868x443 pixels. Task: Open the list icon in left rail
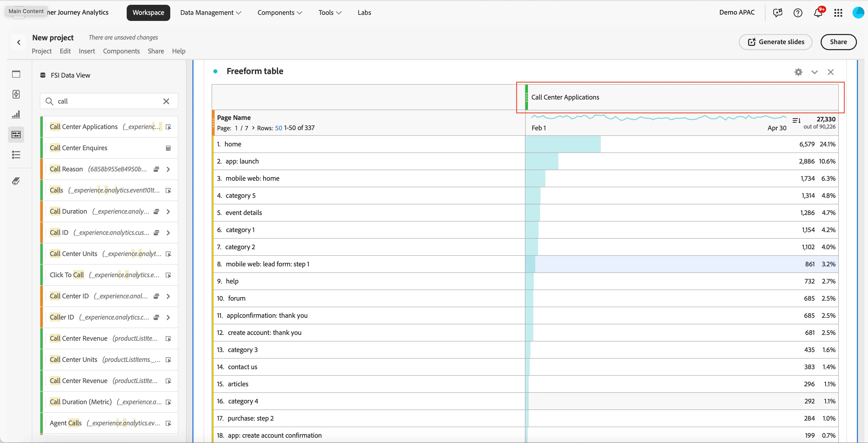point(16,155)
